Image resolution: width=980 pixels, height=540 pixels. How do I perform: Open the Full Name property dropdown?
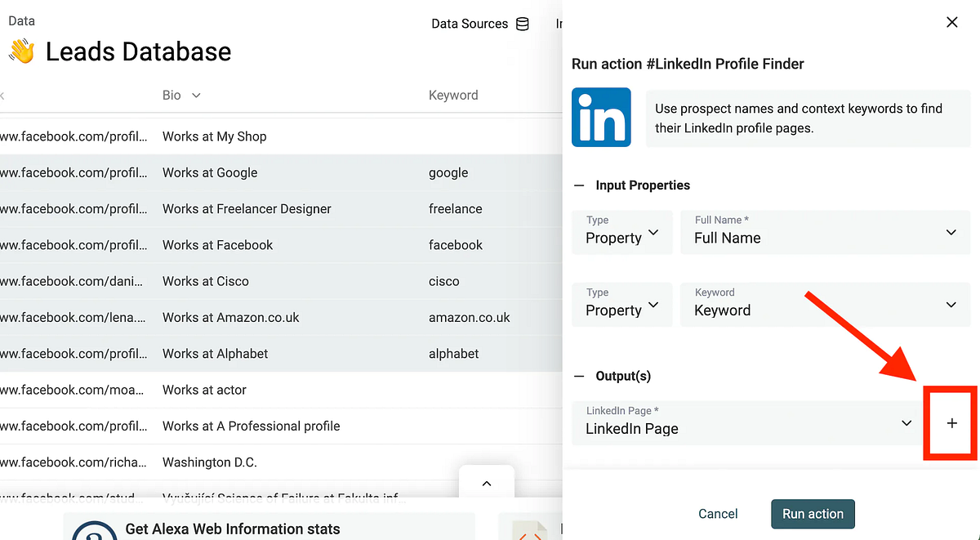(950, 232)
